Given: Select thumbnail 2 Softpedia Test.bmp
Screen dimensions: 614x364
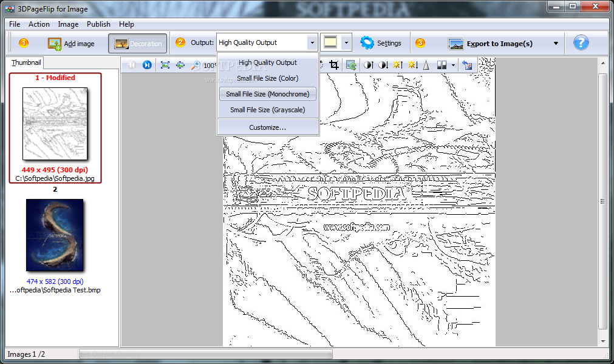Looking at the screenshot, I should click(55, 235).
